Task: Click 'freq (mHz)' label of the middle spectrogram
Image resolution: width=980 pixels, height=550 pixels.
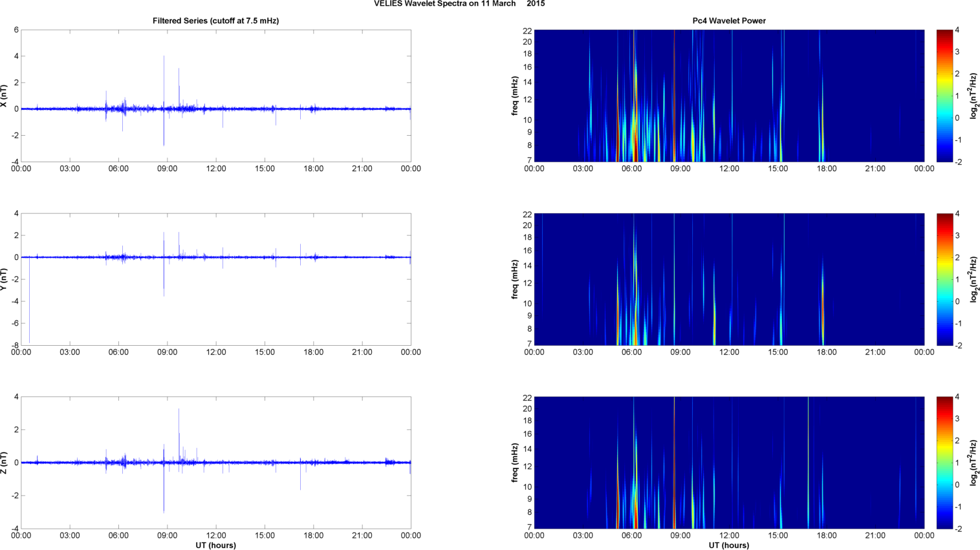Action: coord(515,279)
